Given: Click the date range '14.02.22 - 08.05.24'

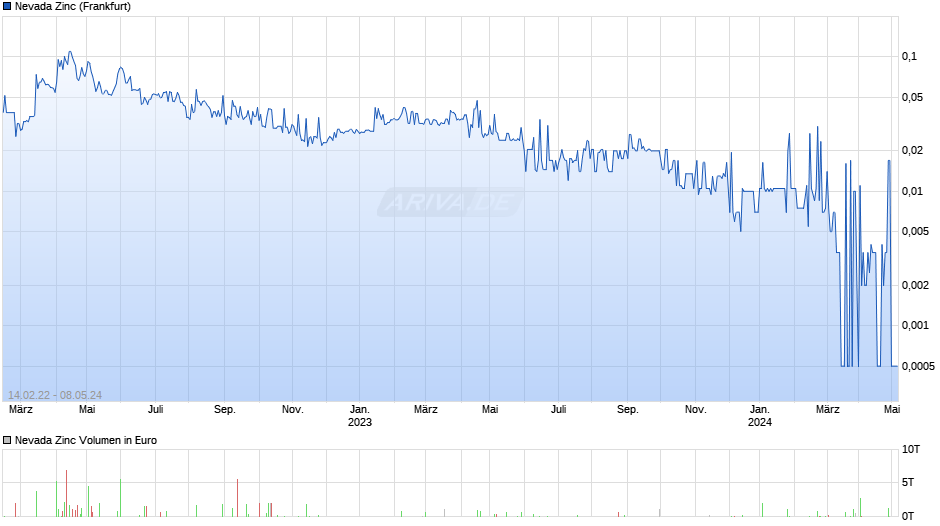Looking at the screenshot, I should (x=55, y=395).
